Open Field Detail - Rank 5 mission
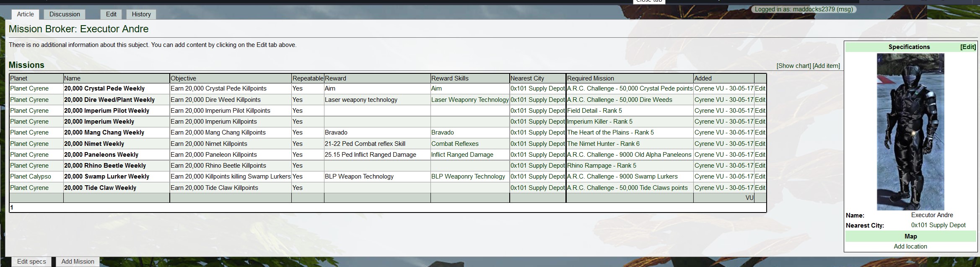The image size is (980, 267). click(594, 111)
